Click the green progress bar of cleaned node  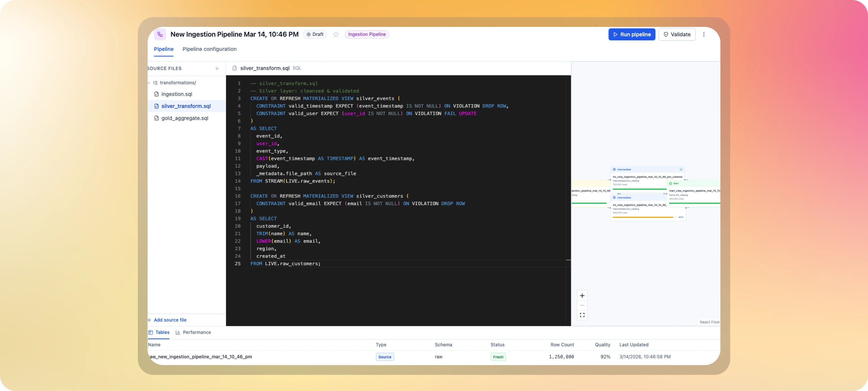tap(640, 189)
